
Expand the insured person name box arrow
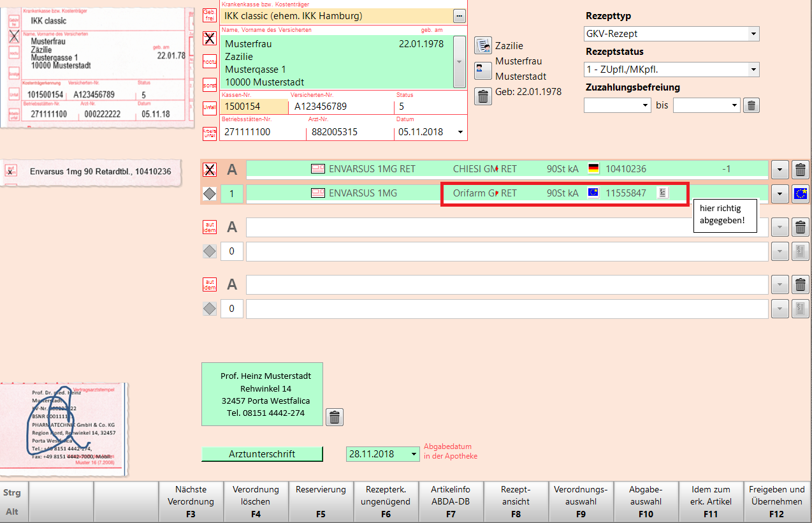[459, 62]
